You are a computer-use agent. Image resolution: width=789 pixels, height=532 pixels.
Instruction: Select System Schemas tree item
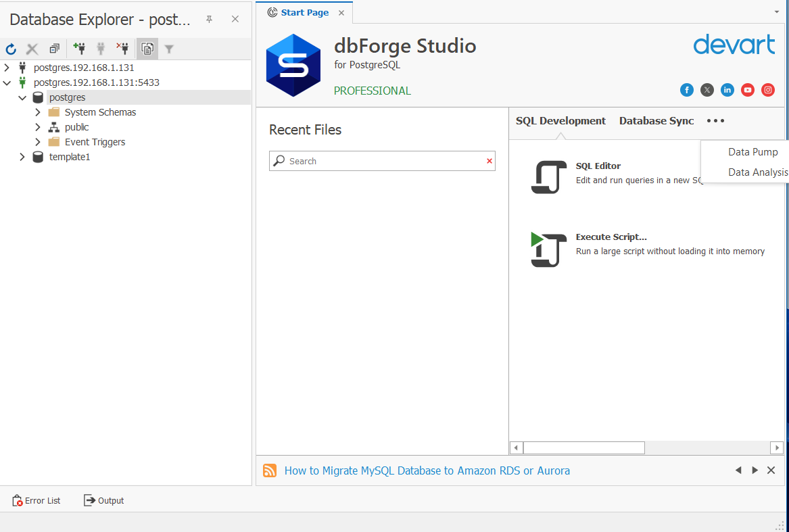100,112
